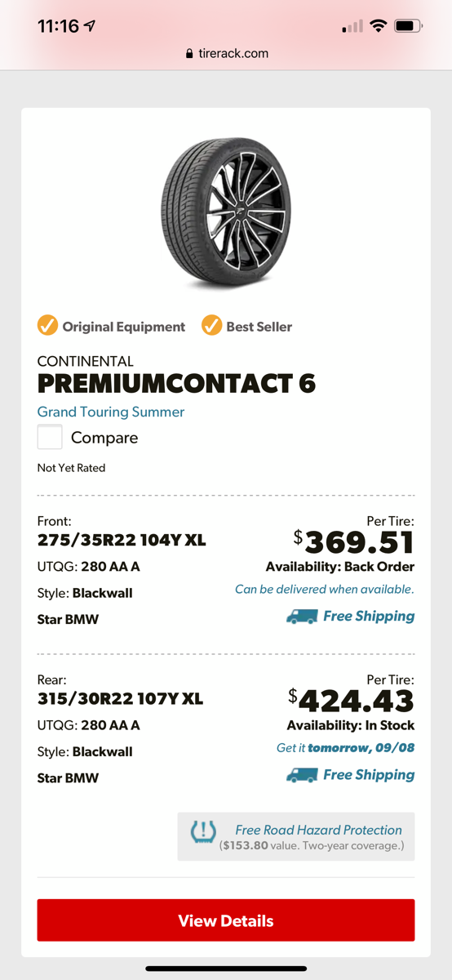Tap the location arrow next to the time
Screen dimensions: 452x980
(x=90, y=26)
